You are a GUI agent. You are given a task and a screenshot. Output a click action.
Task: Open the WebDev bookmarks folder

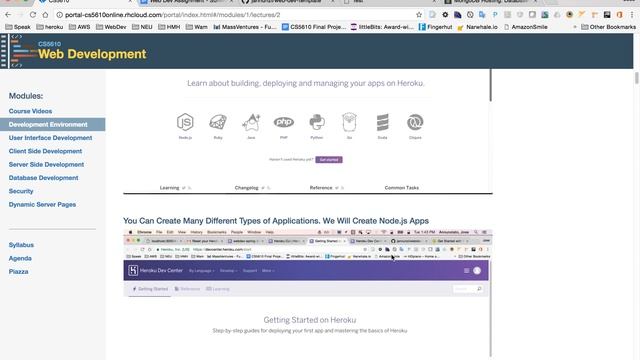tap(111, 27)
